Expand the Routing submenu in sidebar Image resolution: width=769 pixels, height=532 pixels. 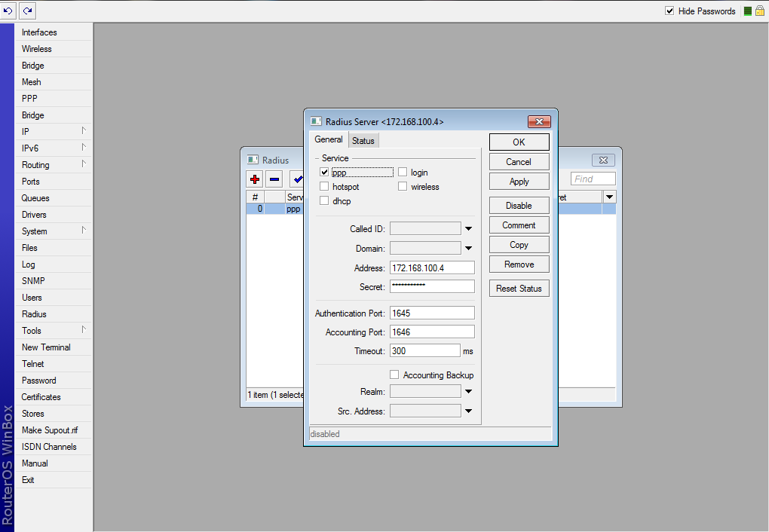[x=35, y=165]
